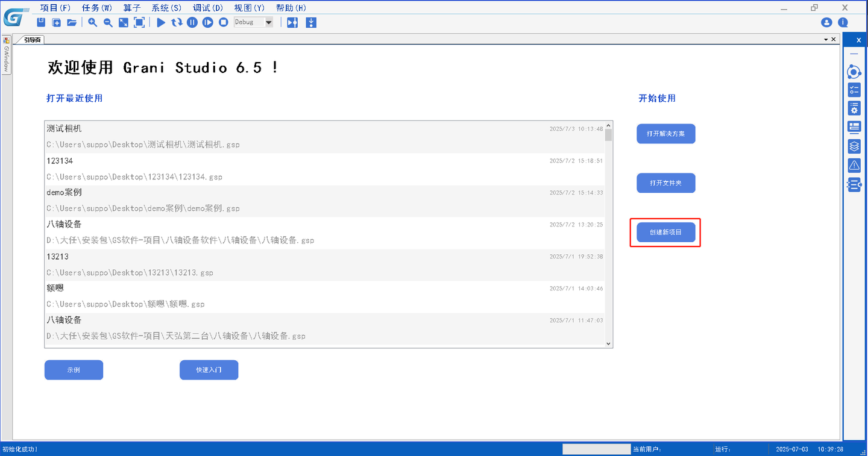Open the info bubble icon

[x=843, y=22]
